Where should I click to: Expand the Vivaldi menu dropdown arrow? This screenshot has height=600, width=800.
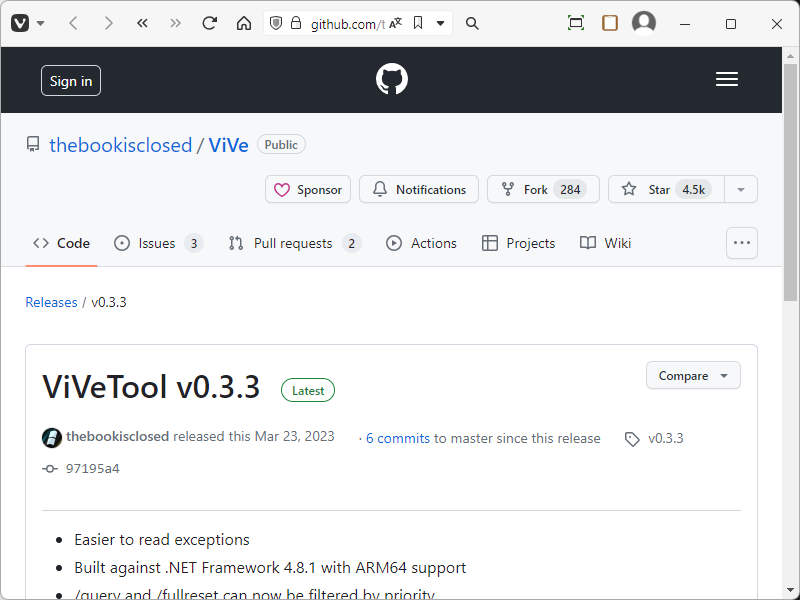click(x=41, y=23)
